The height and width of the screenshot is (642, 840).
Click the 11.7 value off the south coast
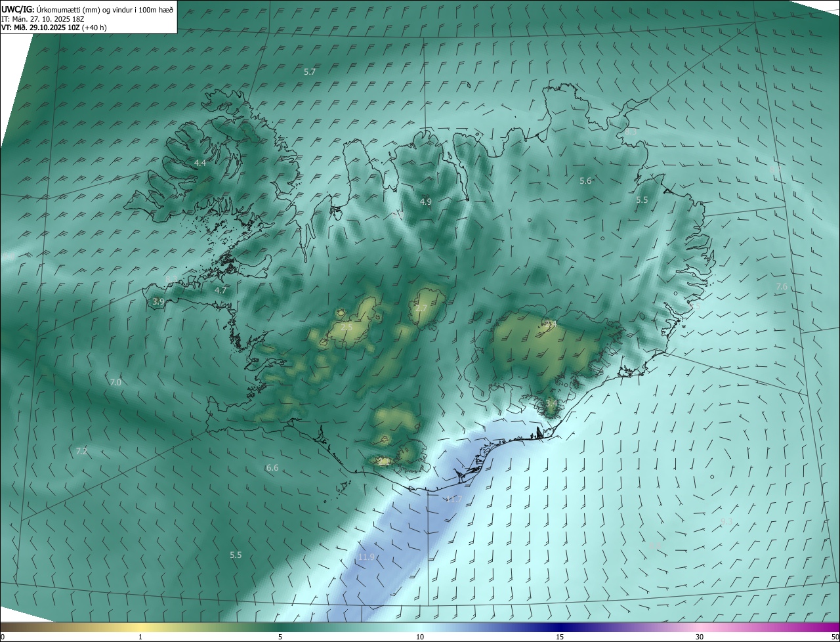pos(453,500)
